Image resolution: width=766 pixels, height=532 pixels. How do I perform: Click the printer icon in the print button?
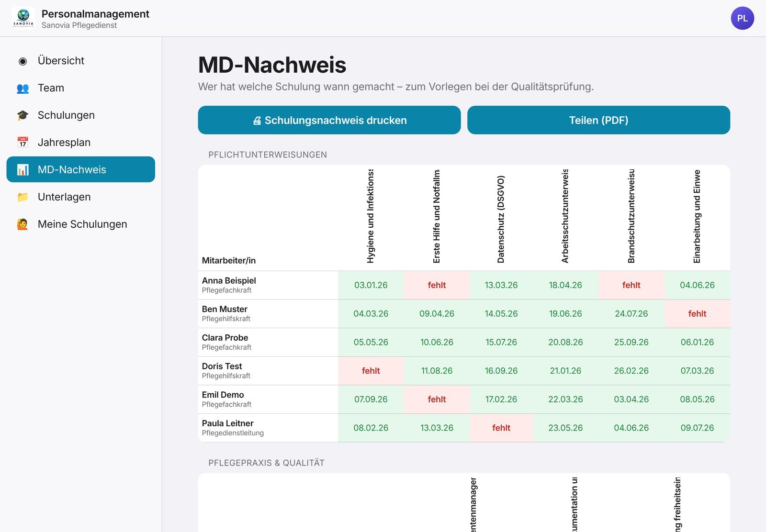coord(257,121)
